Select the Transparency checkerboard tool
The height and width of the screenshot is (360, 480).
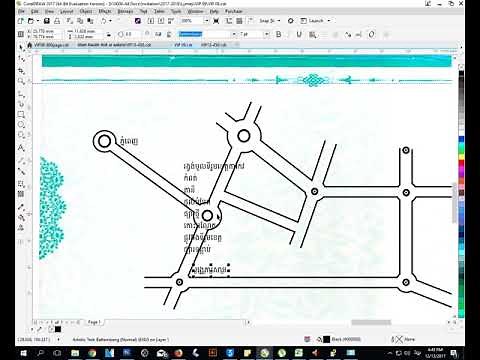[x=21, y=194]
